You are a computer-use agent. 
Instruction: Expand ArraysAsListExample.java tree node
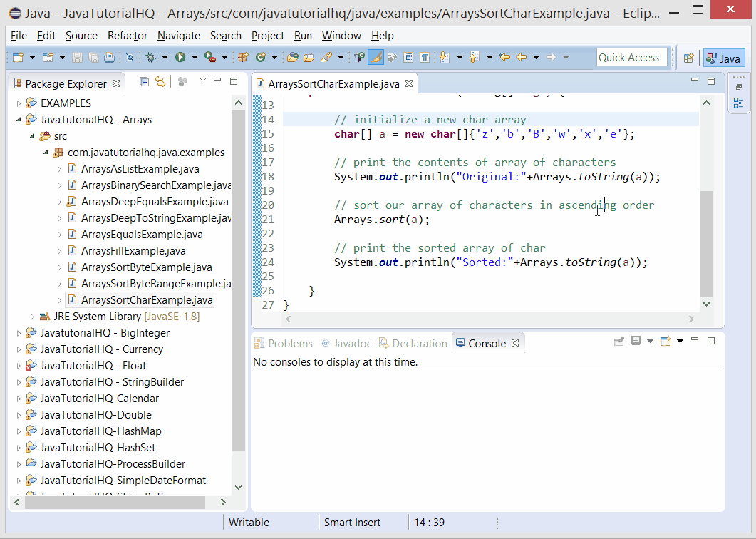59,169
